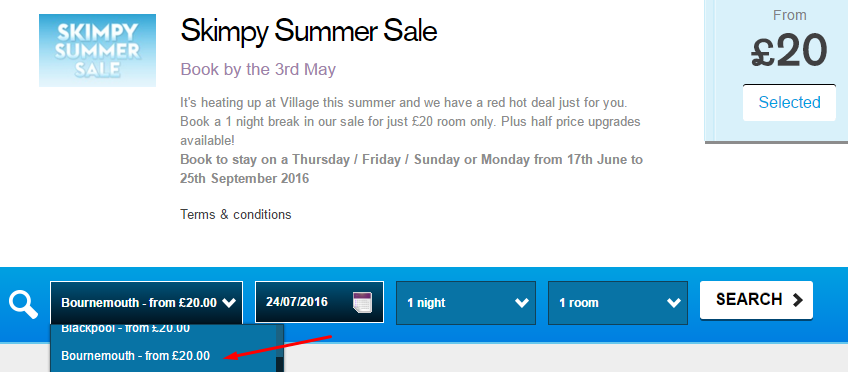Click the magnifying glass search icon
The image size is (848, 372).
23,304
